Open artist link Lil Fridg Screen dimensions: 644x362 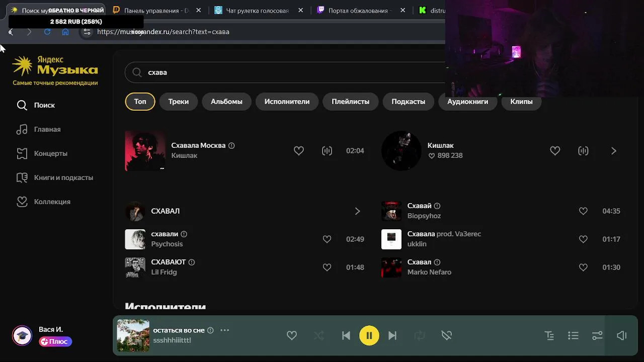click(x=164, y=273)
